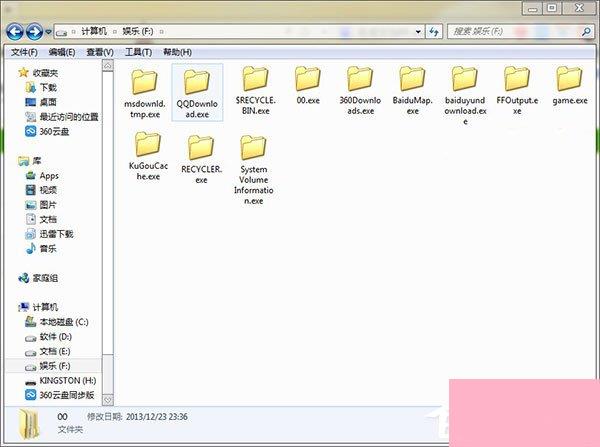Go forward with the Forward arrow button
This screenshot has width=600, height=447.
[x=34, y=32]
